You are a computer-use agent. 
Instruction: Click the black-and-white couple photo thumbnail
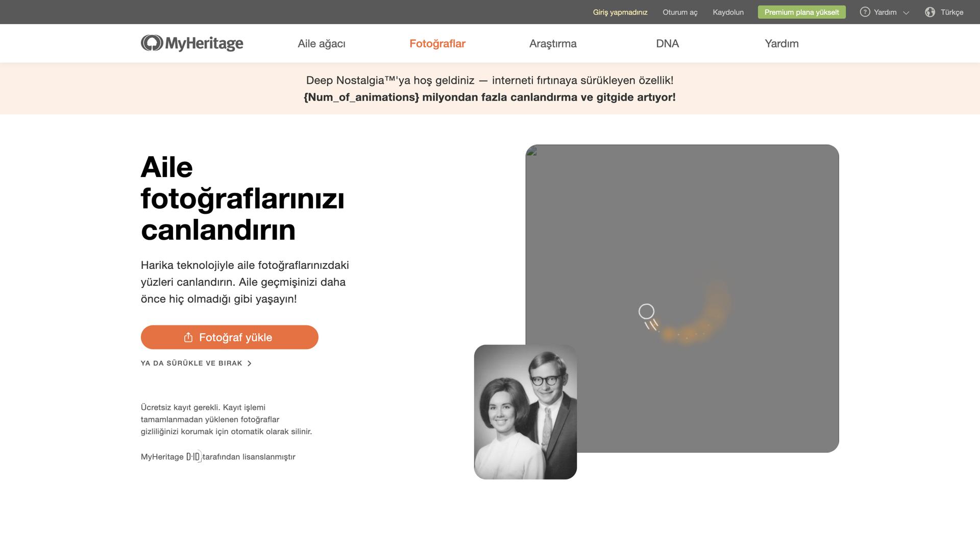point(525,412)
